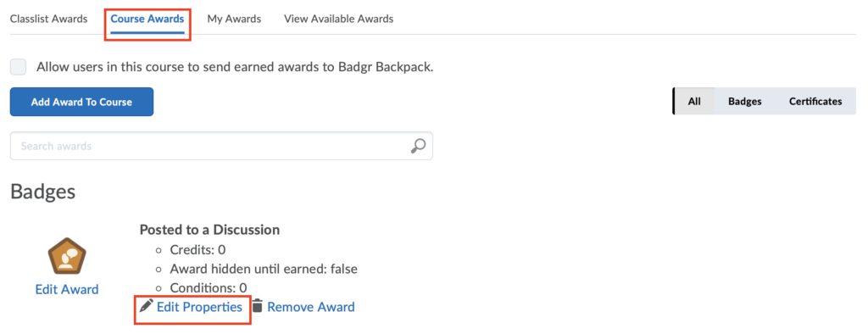Screen dimensions: 868x334
Task: Select the Posted to a Discussion badge image
Action: pos(67,257)
